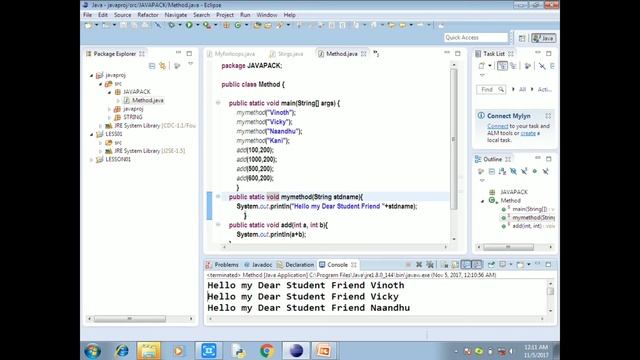
Task: Open the Open Console dropdown arrow
Action: tap(529, 265)
